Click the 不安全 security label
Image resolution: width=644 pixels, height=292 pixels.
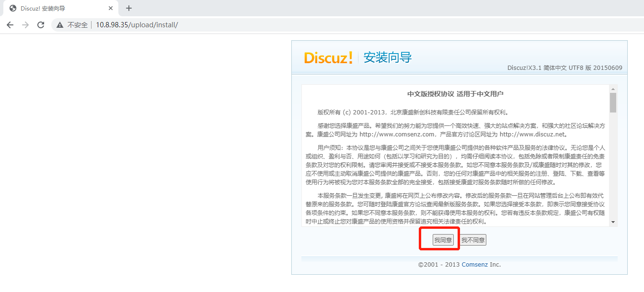point(78,25)
